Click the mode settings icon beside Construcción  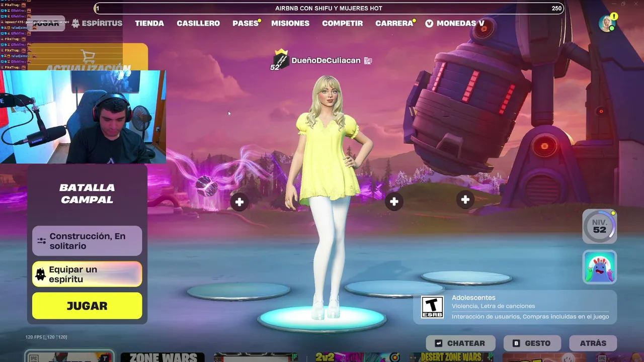pos(41,241)
